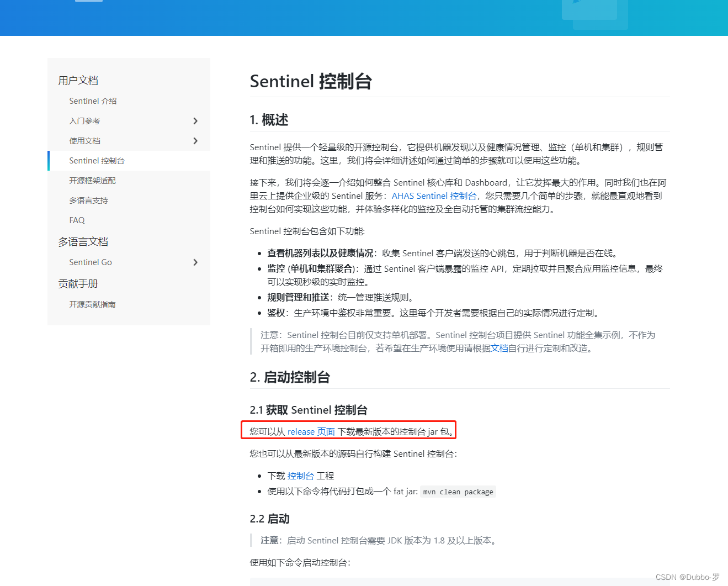Open the 开源贡献指南 page
728x586 pixels.
tap(93, 304)
